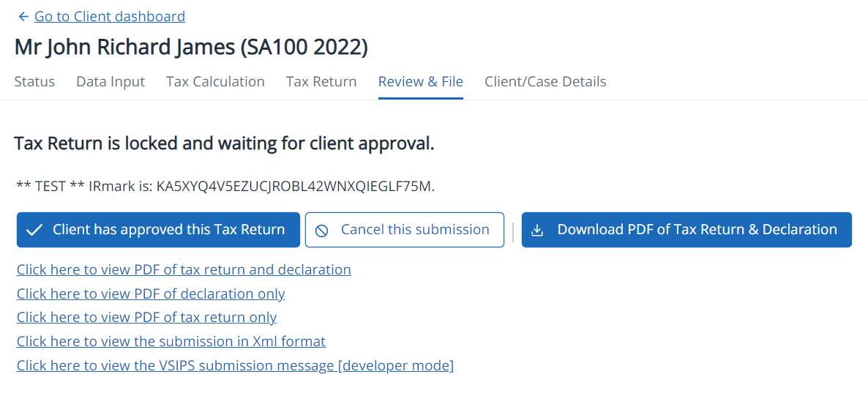Image resolution: width=868 pixels, height=396 pixels.
Task: Select the Review & File tab
Action: [420, 81]
